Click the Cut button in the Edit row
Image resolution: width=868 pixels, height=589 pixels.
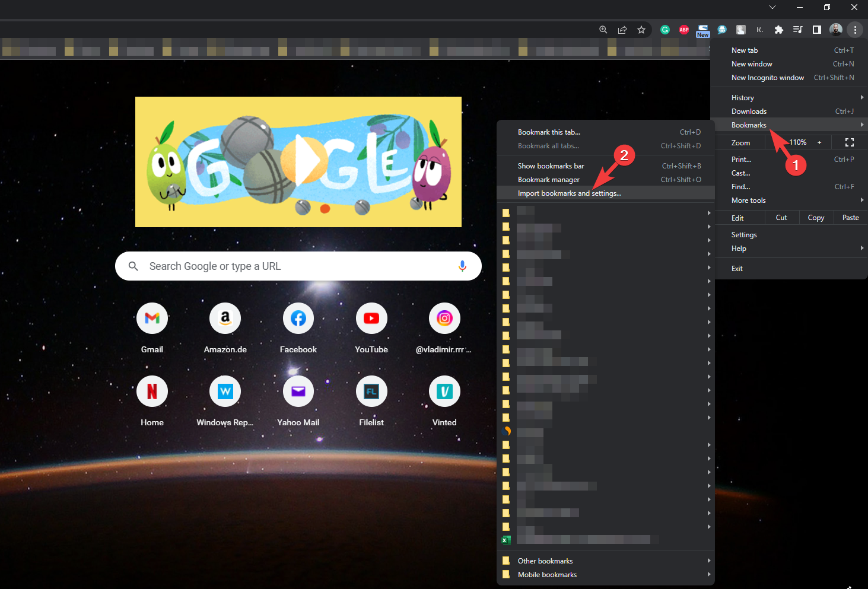coord(782,218)
